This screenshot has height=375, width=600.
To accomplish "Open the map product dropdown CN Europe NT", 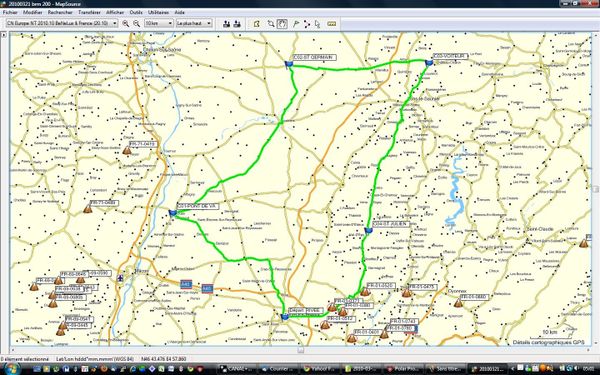I will point(62,23).
